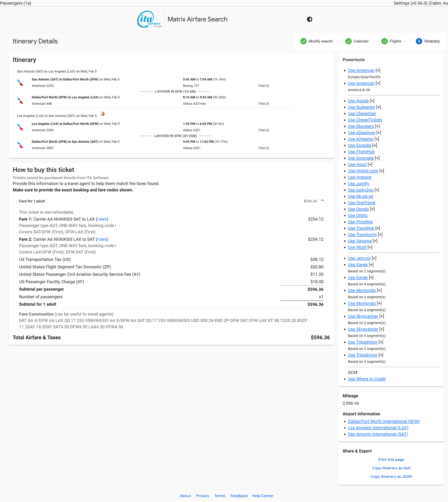Click American Airlines logo beside flight 3097
Image resolution: width=448 pixels, height=502 pixels.
20,145
